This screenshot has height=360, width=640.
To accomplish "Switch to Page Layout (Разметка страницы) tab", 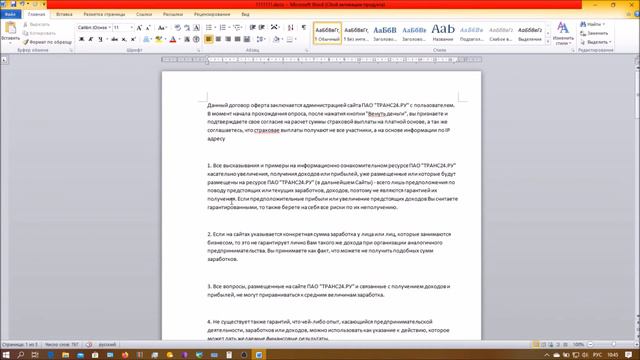I will [104, 14].
